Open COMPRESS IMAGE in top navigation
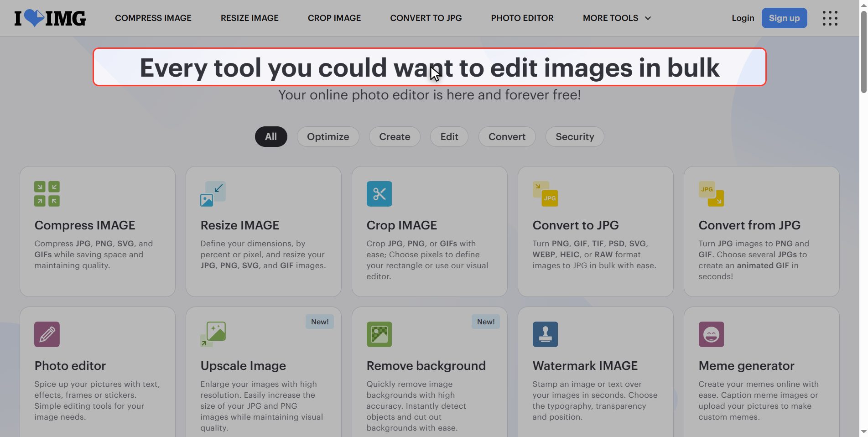Image resolution: width=868 pixels, height=437 pixels. [x=153, y=18]
